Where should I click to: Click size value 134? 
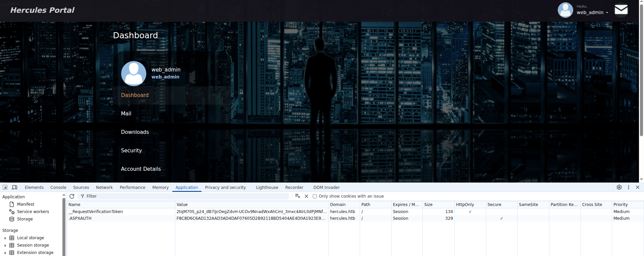[449, 212]
